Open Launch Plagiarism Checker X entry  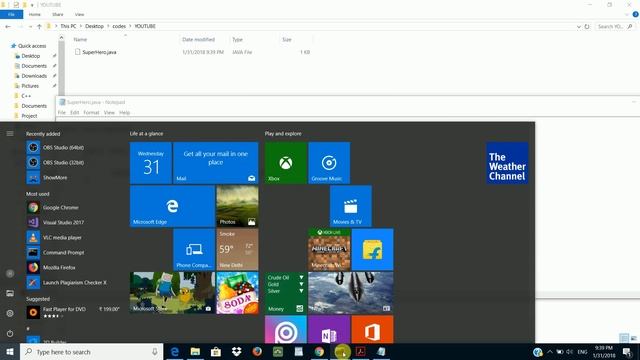pos(67,282)
